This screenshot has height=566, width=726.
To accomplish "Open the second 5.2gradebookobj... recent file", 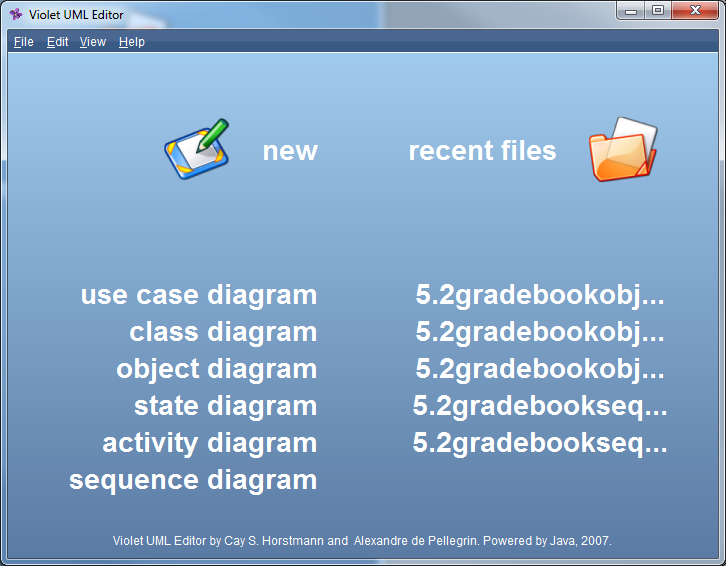I will coord(540,332).
